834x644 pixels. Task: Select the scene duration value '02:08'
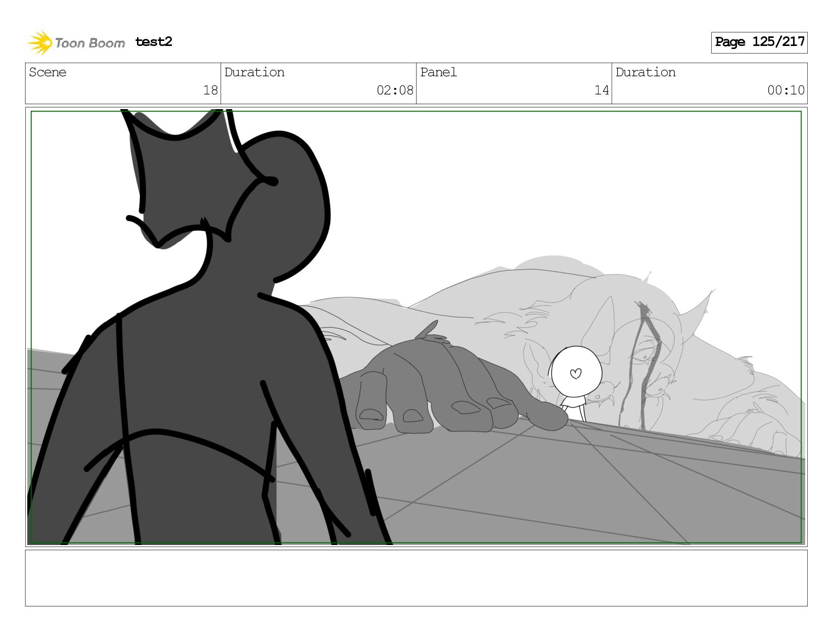coord(395,90)
